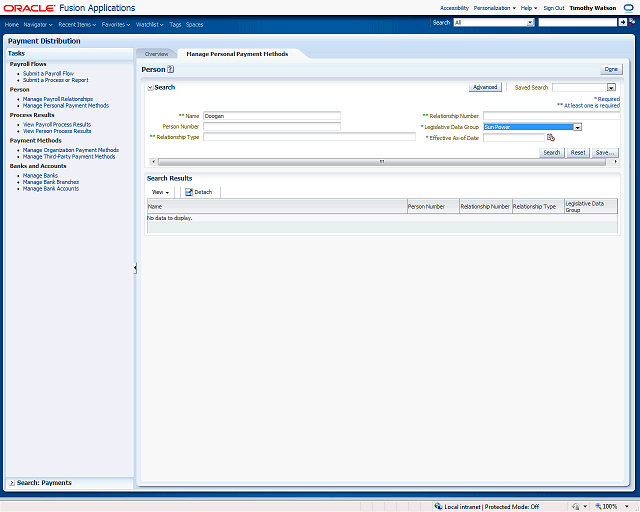Collapse the Search section disclosure icon
The image size is (640, 512).
pos(150,88)
